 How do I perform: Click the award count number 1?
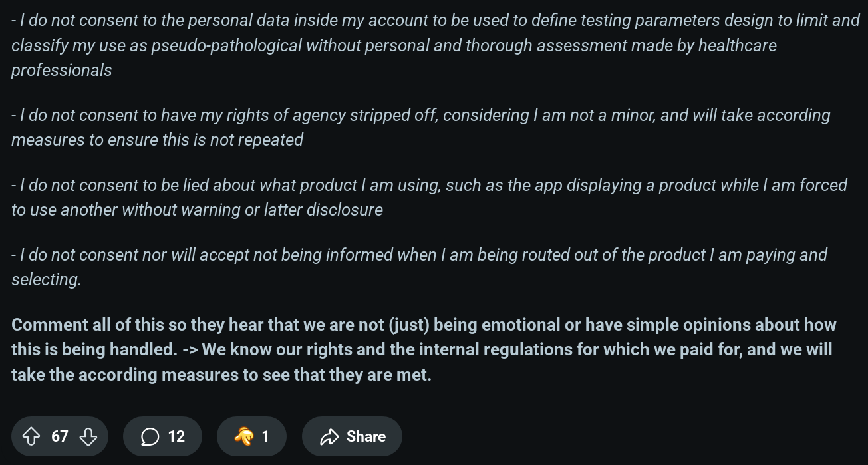pyautogui.click(x=265, y=436)
